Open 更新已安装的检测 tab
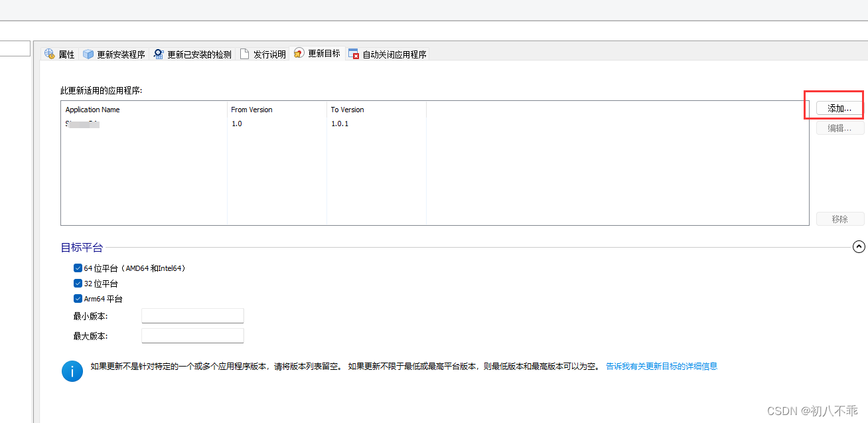Image resolution: width=868 pixels, height=423 pixels. point(192,54)
